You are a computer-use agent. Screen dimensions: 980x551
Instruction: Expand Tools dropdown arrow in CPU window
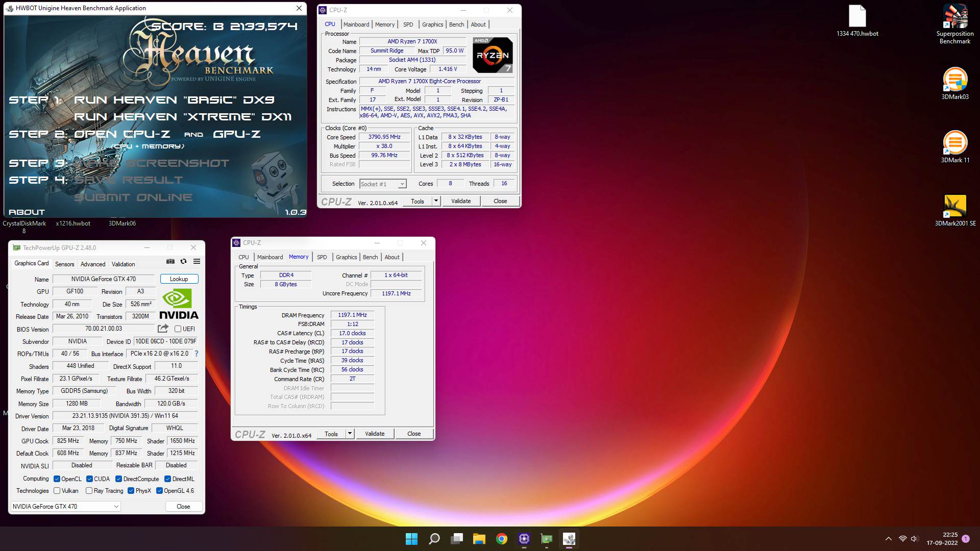(436, 201)
